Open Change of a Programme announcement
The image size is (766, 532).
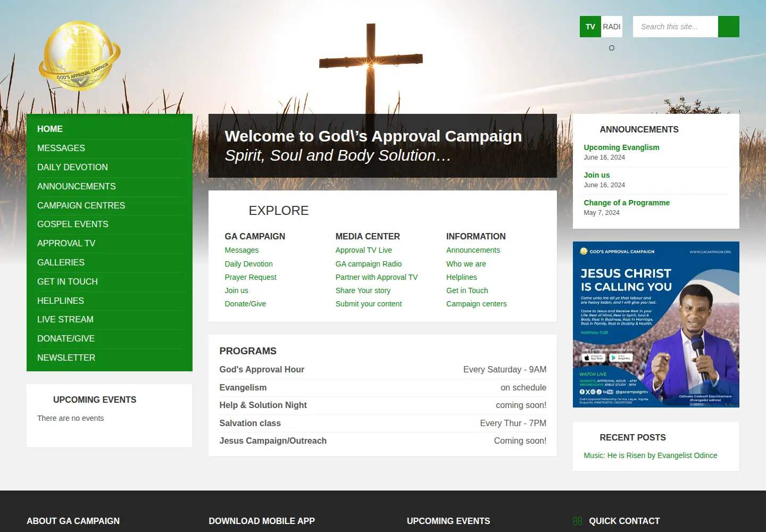pos(627,203)
